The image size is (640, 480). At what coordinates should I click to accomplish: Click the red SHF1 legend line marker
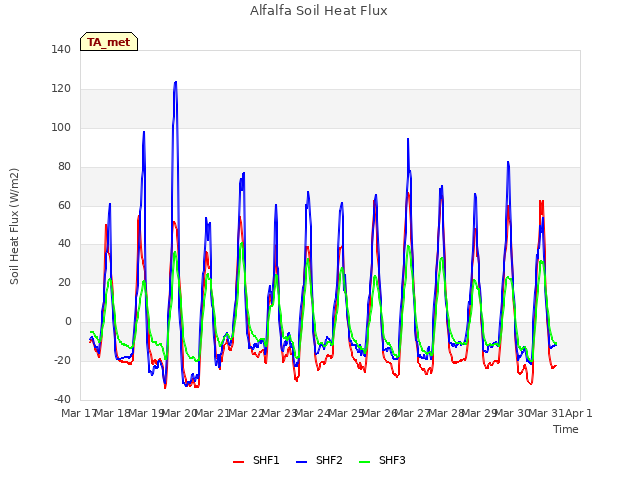238,462
